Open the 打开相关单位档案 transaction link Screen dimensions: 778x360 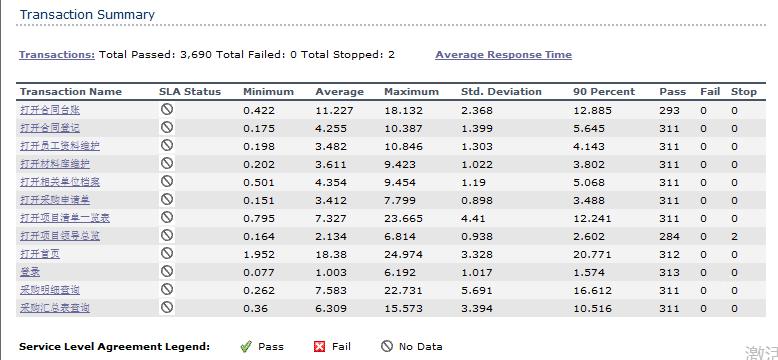(x=60, y=182)
